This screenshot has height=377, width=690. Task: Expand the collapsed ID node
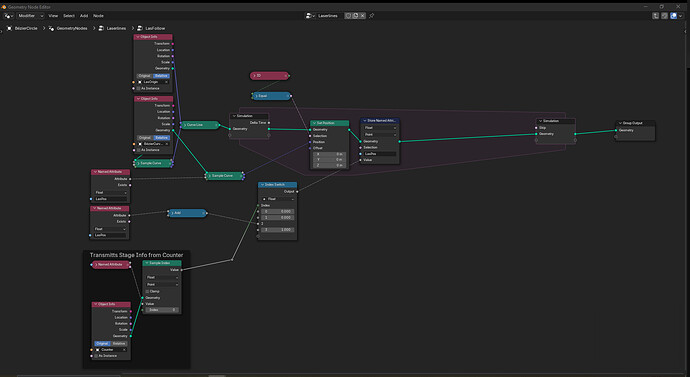pyautogui.click(x=254, y=76)
